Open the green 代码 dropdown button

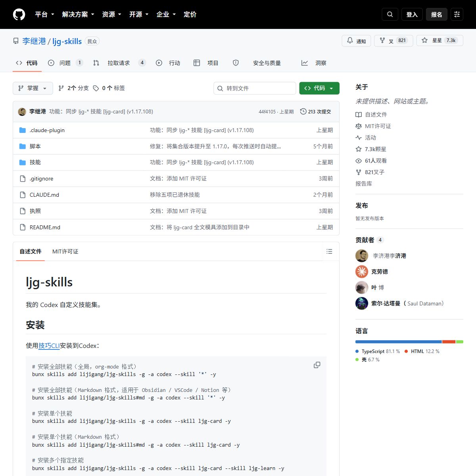(319, 88)
